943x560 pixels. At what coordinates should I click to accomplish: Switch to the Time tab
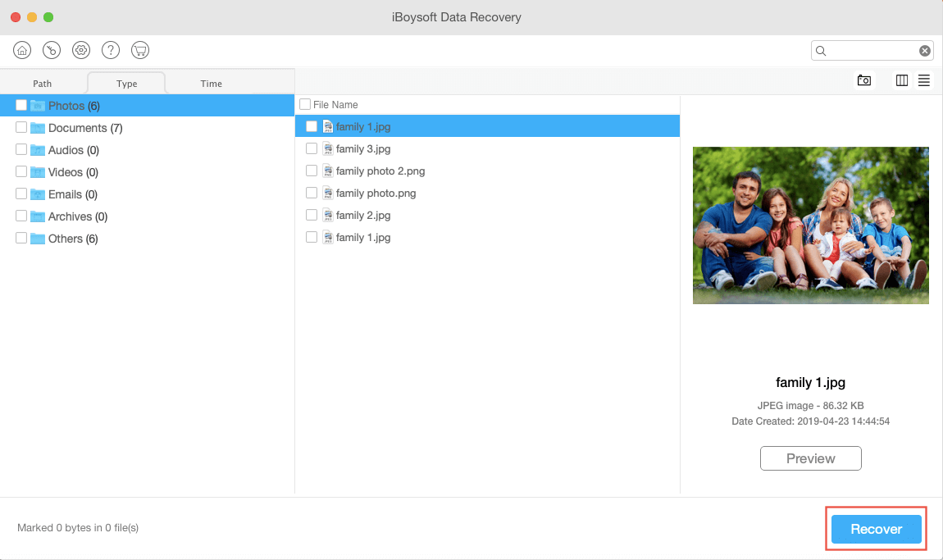coord(211,83)
